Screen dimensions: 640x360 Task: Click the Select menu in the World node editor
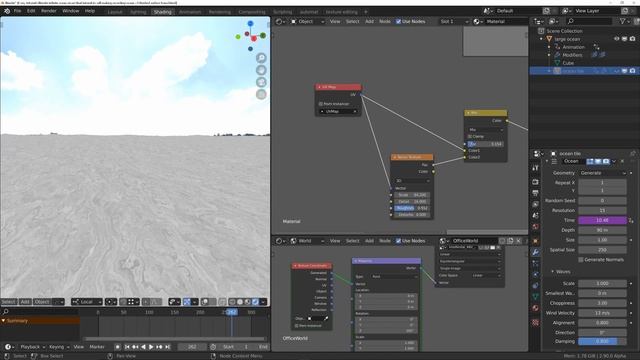pyautogui.click(x=353, y=241)
